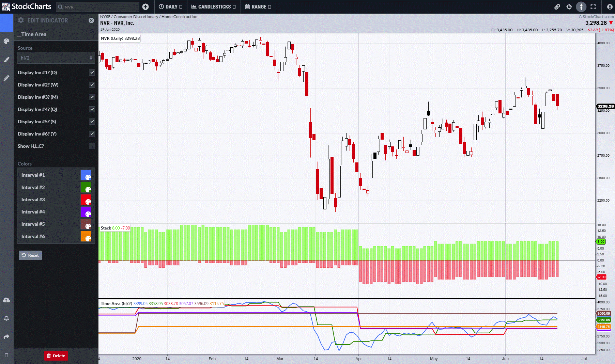Viewport: 615px width, 364px height.
Task: Click the Edit Indicator gear icon
Action: click(x=21, y=20)
